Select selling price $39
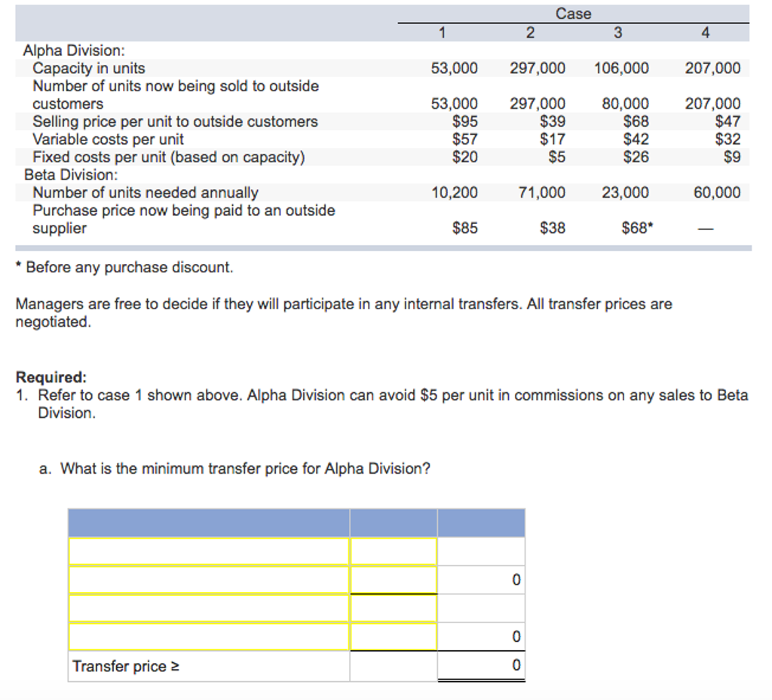The height and width of the screenshot is (700, 772). pyautogui.click(x=553, y=121)
